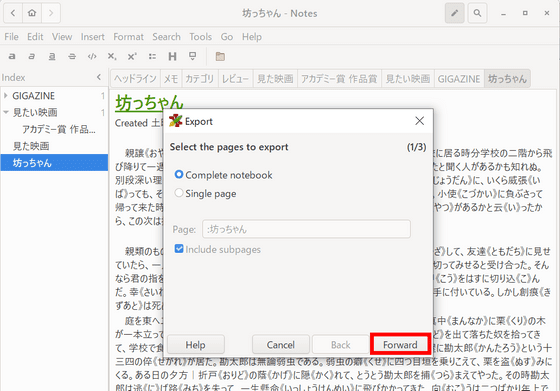Switch to the ヘッドライン path tab
Viewport: 560px width, 391px height.
tap(135, 79)
